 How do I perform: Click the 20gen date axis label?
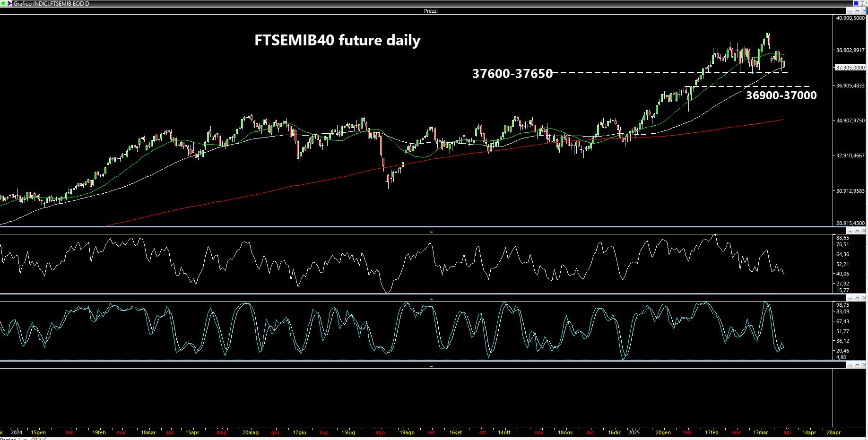(663, 432)
